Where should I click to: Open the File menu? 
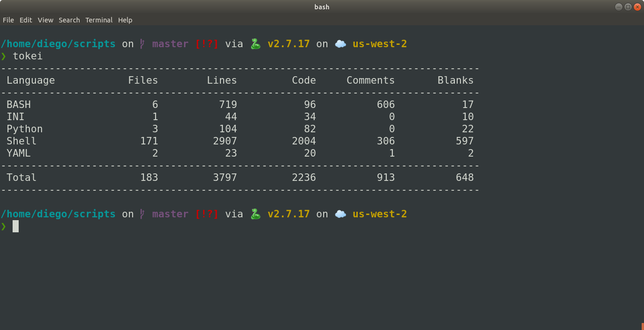(8, 20)
